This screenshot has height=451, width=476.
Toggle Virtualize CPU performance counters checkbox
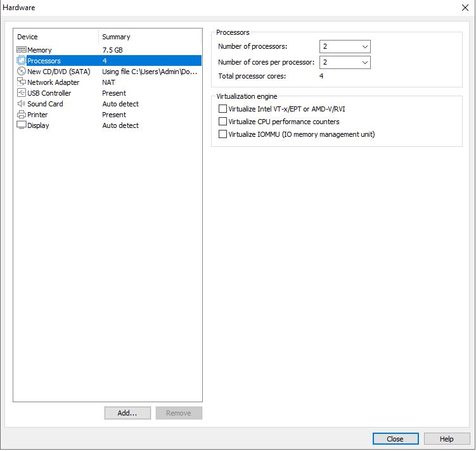click(222, 122)
